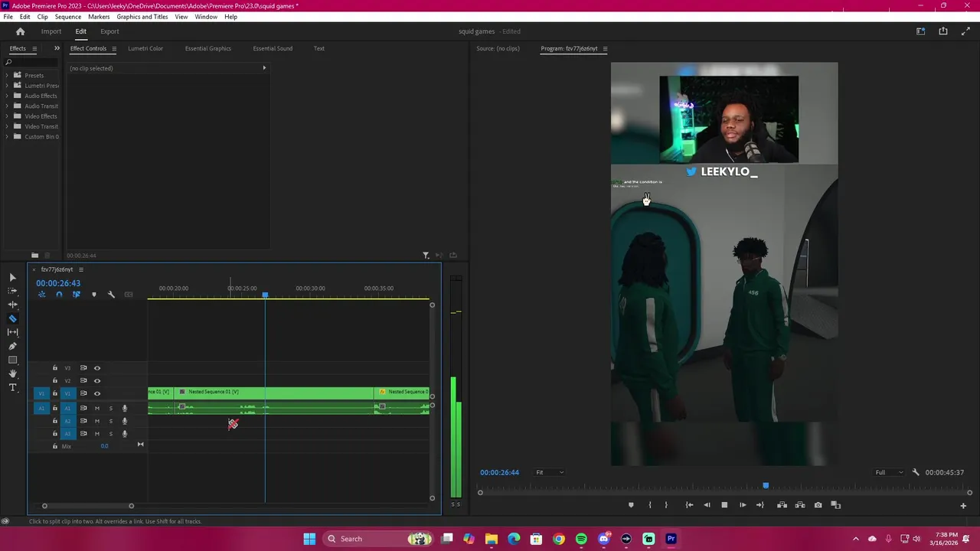Open Button Editor plus icon
This screenshot has height=551, width=980.
pyautogui.click(x=963, y=505)
